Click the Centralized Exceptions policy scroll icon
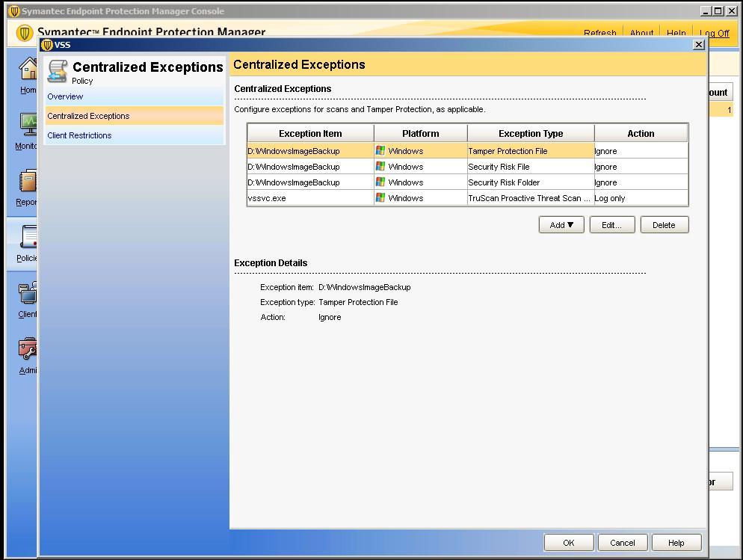 (x=58, y=71)
